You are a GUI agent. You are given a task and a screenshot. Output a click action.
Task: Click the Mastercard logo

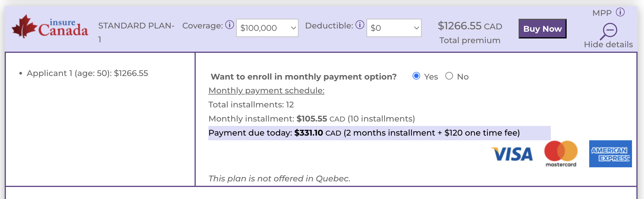coord(561,154)
